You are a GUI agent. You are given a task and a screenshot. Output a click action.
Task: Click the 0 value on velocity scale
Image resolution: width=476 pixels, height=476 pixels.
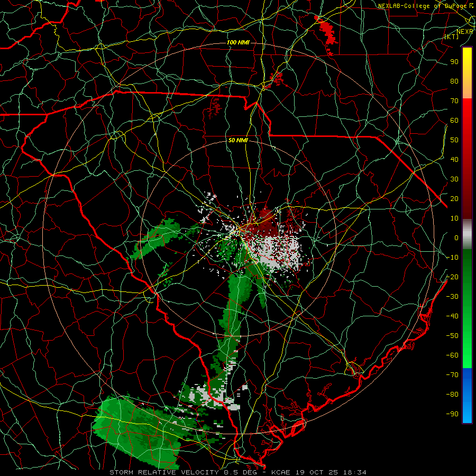456,238
